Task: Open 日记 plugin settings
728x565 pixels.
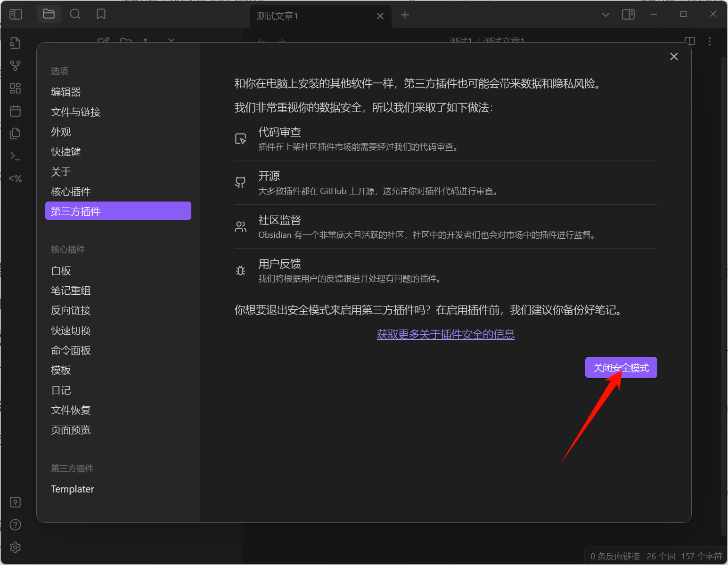Action: (118, 390)
